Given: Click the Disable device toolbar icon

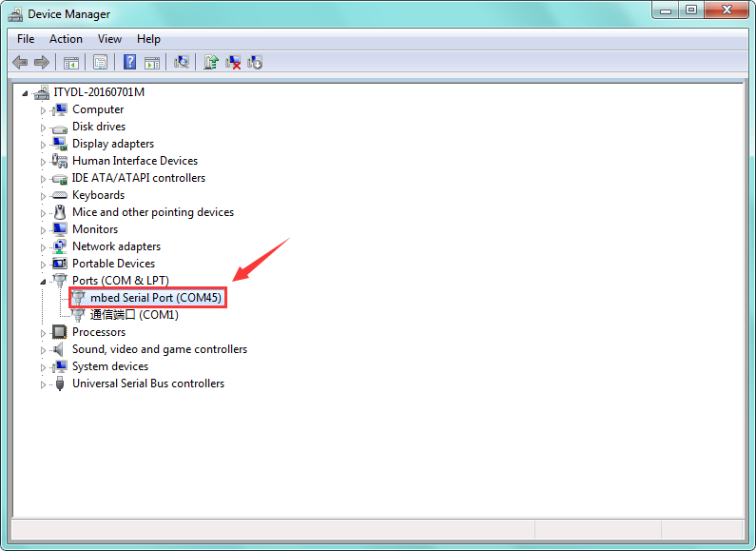Looking at the screenshot, I should tap(255, 62).
